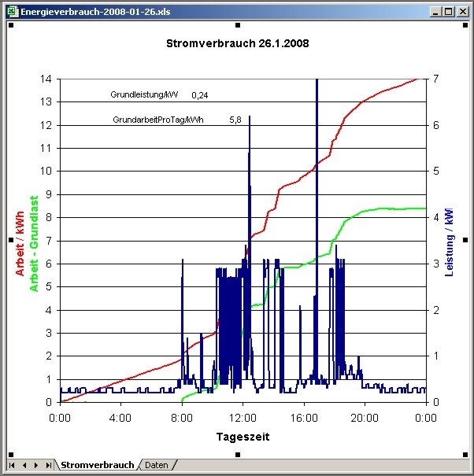Select the blue Leistung / kW axis title
Image resolution: width=474 pixels, height=476 pixels.
[x=450, y=242]
